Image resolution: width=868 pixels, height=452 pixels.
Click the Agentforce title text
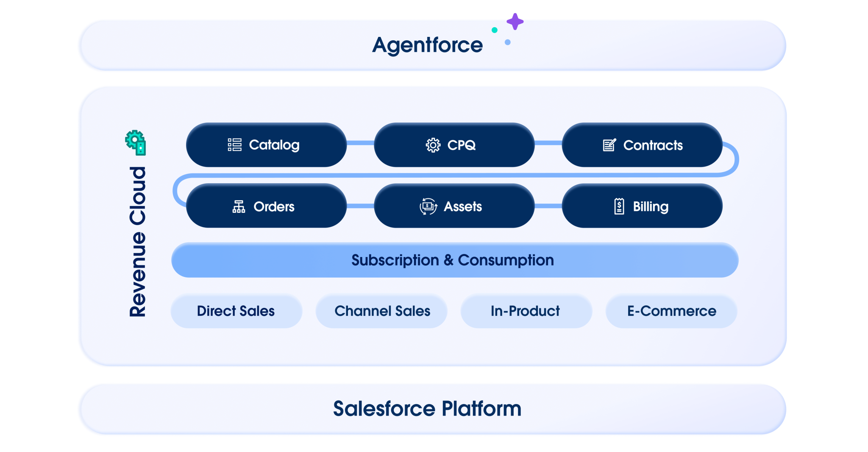click(x=427, y=45)
